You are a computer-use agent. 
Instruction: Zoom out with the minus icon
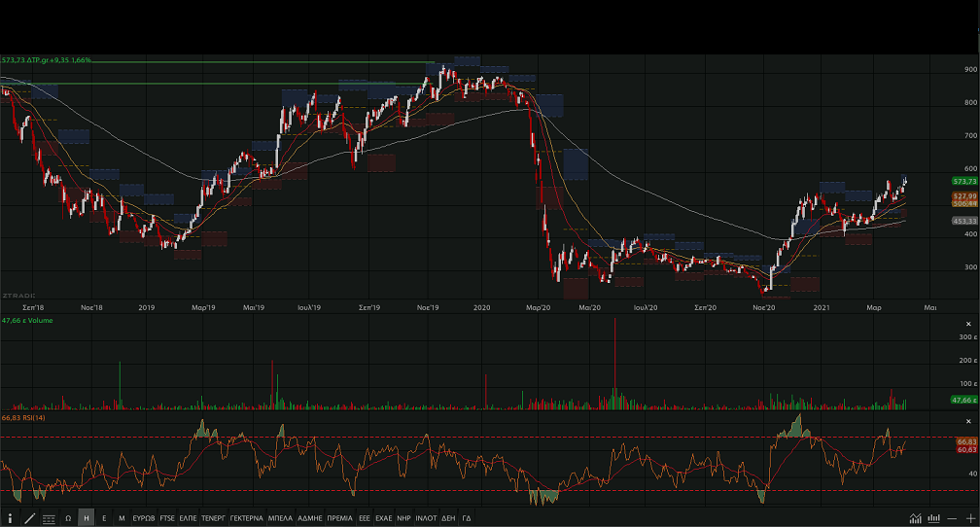tap(952, 518)
